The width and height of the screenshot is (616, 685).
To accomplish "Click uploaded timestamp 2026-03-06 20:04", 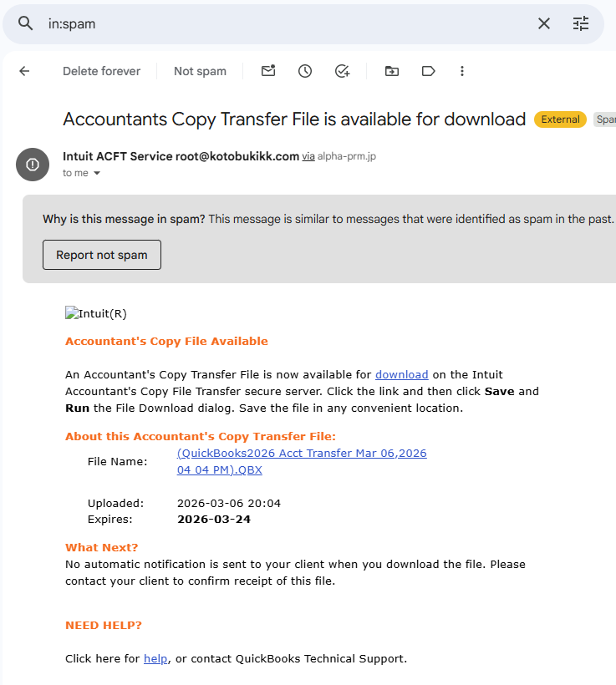I will point(229,503).
